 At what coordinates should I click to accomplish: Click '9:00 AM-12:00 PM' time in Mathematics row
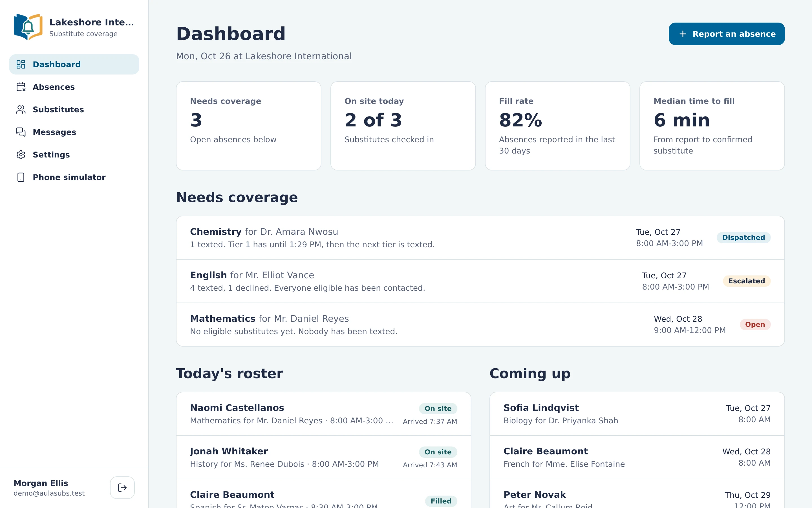690,330
